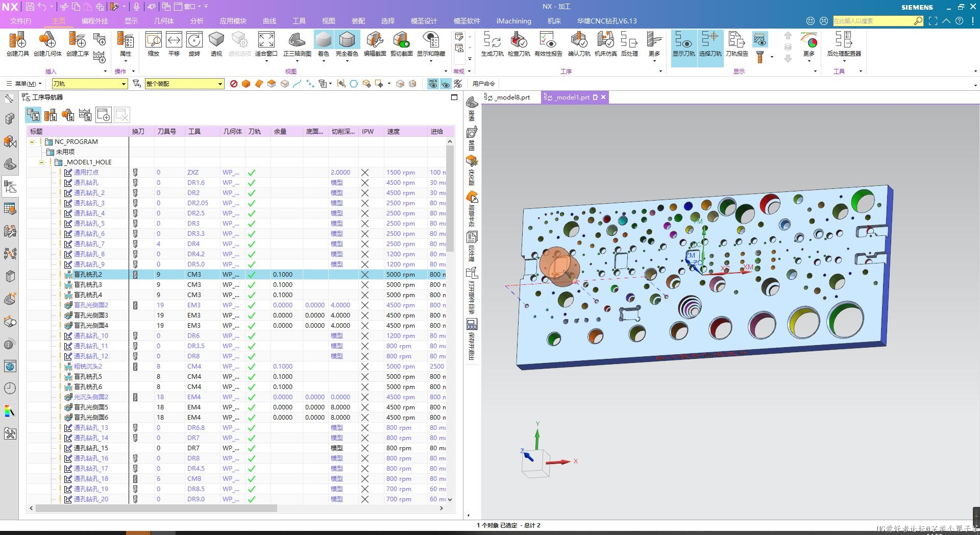
Task: Switch navigator to program order view icon
Action: 33,115
